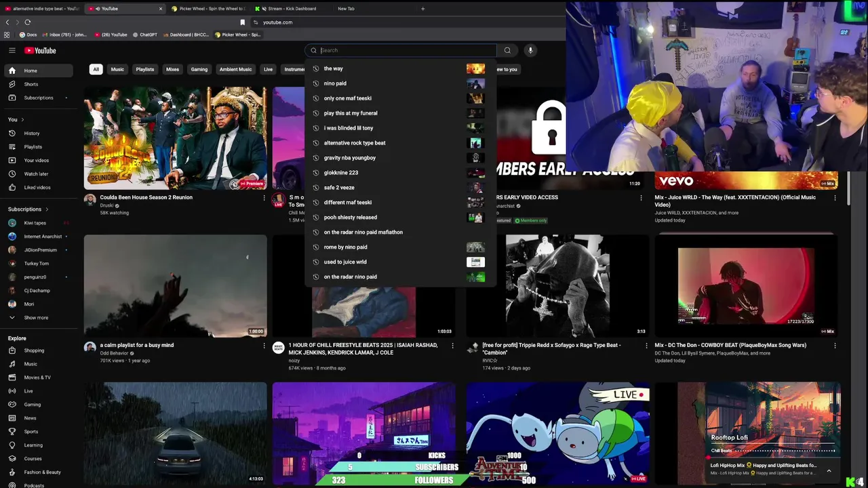Select the Gaming filter chip
The height and width of the screenshot is (488, 868).
point(199,69)
